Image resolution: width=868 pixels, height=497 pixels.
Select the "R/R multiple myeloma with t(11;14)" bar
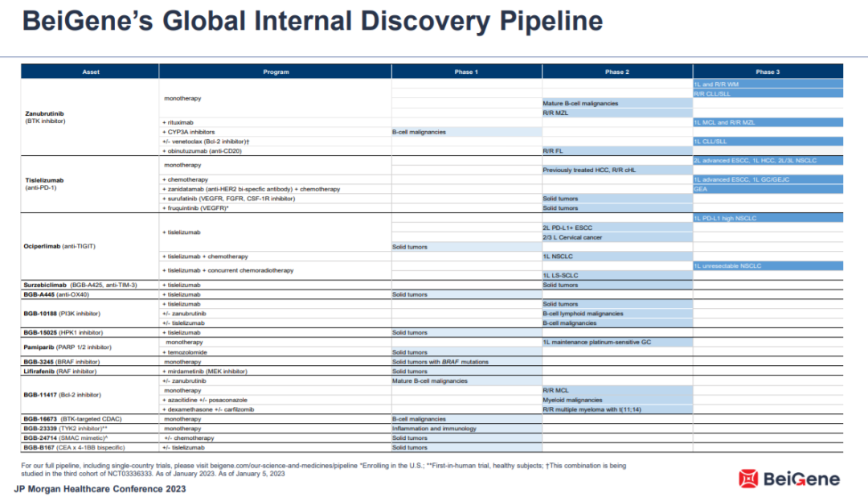click(617, 409)
